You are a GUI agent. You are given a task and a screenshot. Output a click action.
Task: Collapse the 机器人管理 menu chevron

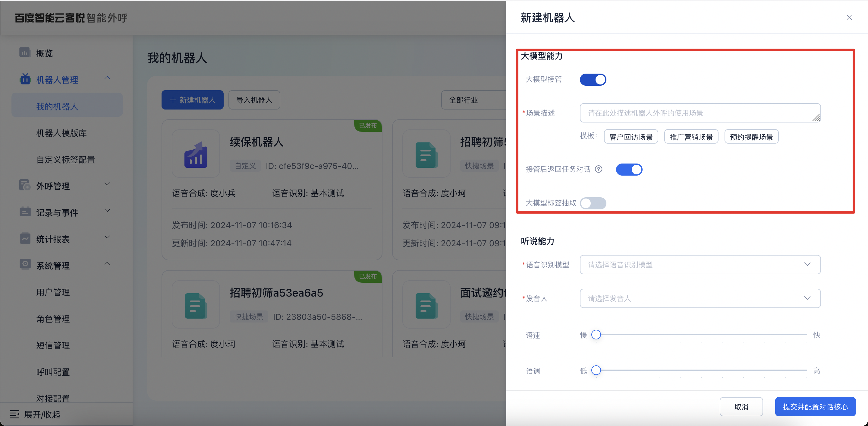point(107,78)
